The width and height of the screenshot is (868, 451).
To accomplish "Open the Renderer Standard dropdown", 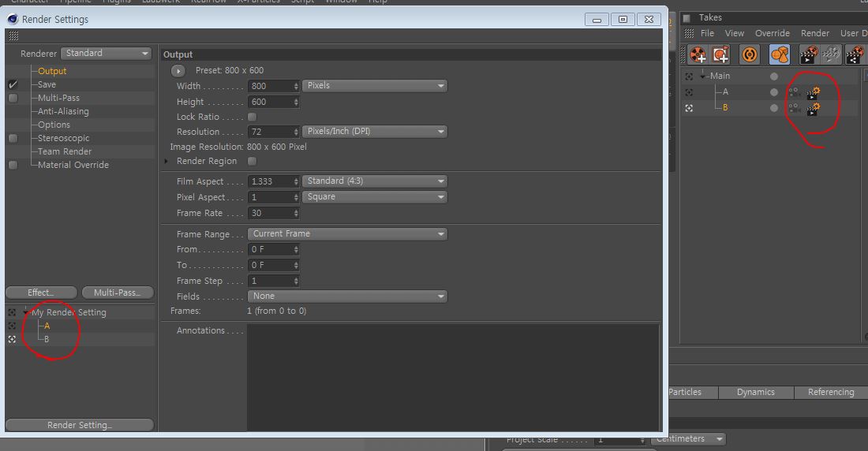I will [x=106, y=53].
